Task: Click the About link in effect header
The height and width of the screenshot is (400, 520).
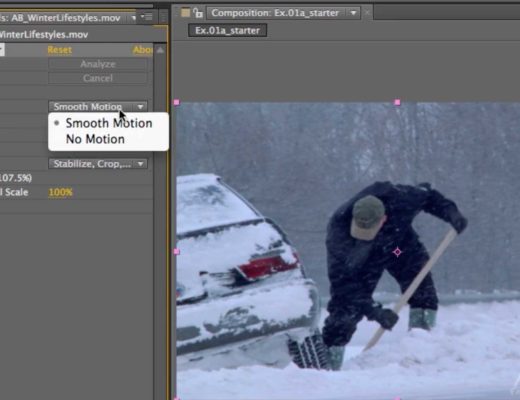Action: tap(143, 50)
